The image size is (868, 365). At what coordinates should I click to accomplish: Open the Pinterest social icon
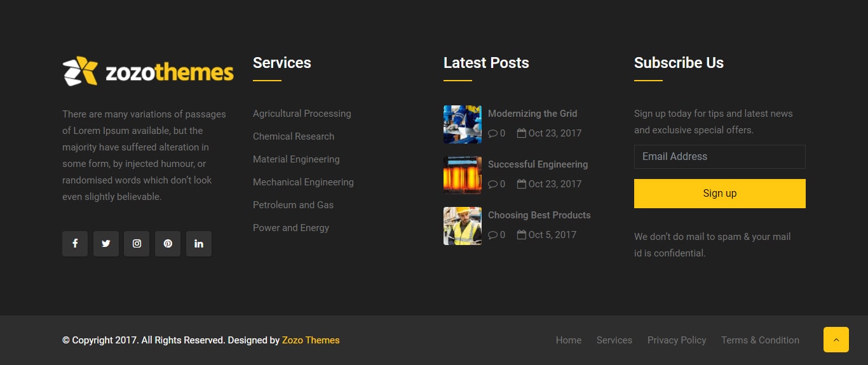click(x=168, y=244)
